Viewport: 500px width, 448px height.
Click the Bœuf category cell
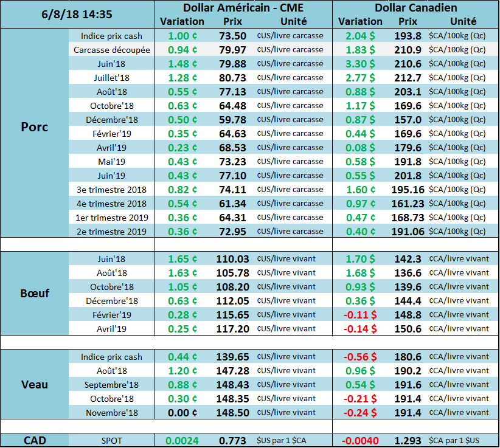click(34, 293)
